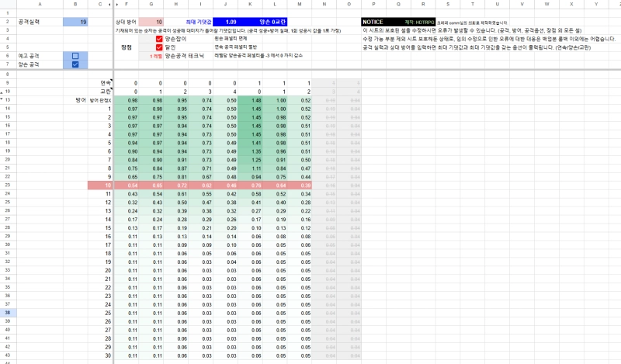Toggle the 양손잡이 checkbox
The image size is (621, 364).
click(x=159, y=39)
